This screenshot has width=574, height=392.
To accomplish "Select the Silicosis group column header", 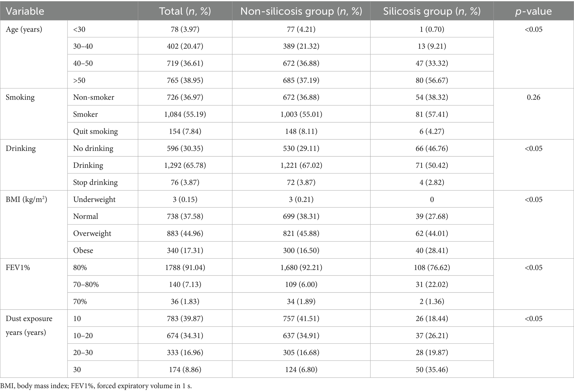I will 432,11.
